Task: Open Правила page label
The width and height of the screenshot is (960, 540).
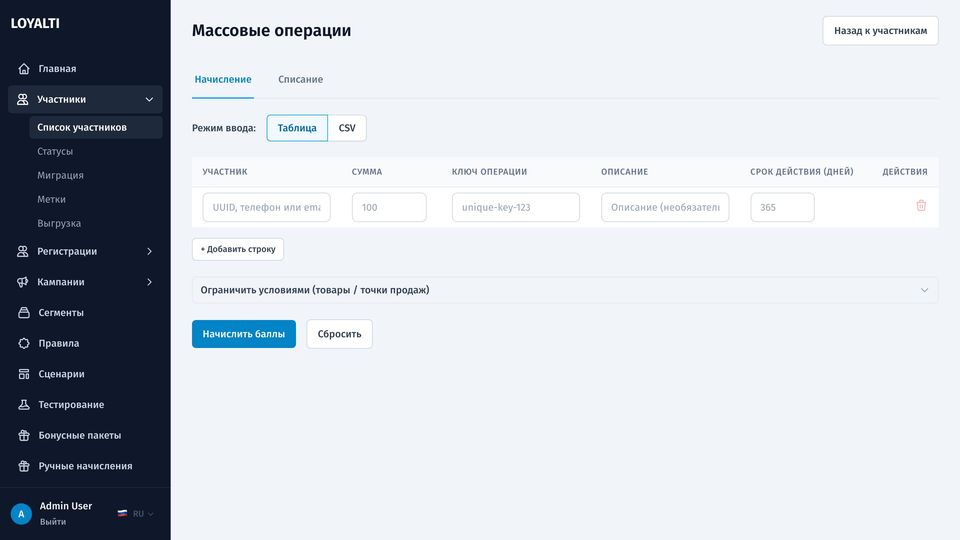Action: [59, 343]
